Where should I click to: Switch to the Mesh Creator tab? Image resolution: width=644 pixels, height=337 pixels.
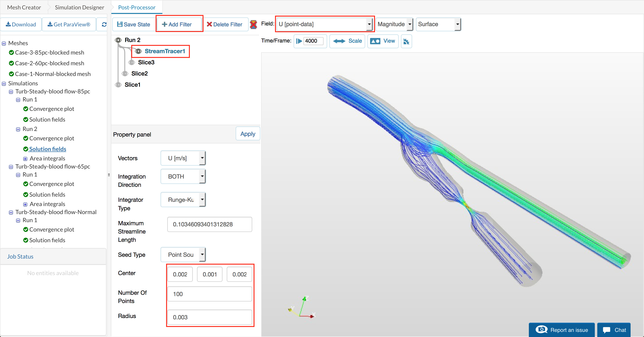[x=24, y=7]
